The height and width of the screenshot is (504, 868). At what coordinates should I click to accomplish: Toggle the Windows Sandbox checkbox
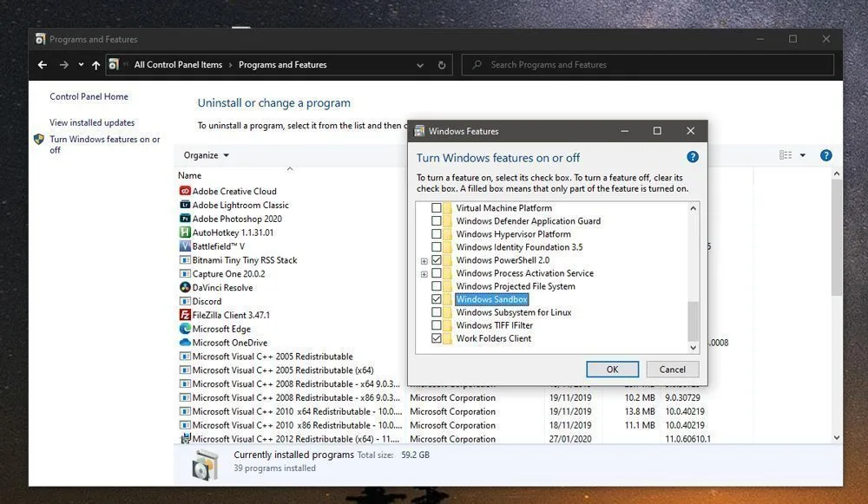click(x=437, y=299)
